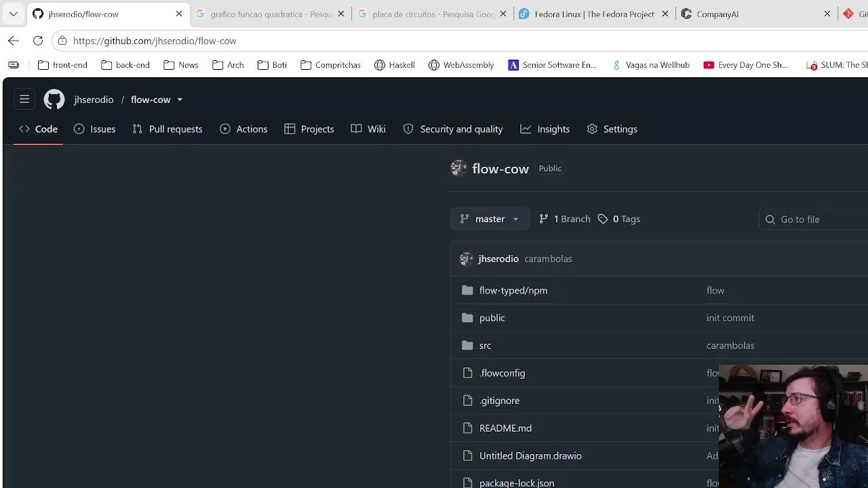
Task: Switch to the jhserodio/flow-cow browser tab
Action: [x=109, y=14]
